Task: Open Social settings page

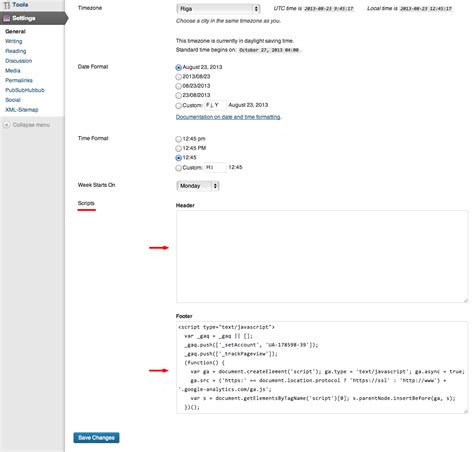Action: [x=13, y=100]
